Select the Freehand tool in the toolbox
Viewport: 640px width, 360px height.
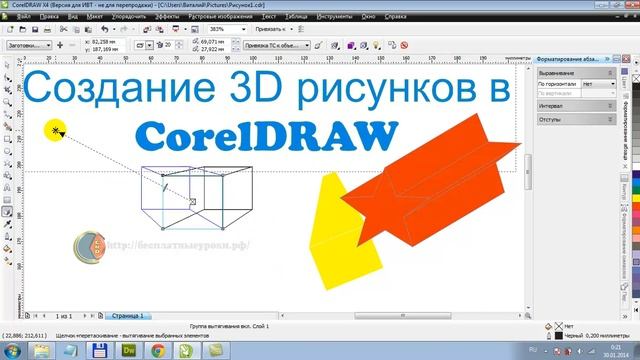click(7, 114)
